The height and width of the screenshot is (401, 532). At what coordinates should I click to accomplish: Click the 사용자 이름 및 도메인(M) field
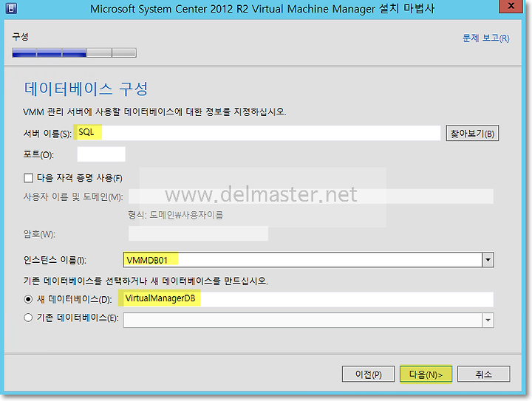coord(311,196)
